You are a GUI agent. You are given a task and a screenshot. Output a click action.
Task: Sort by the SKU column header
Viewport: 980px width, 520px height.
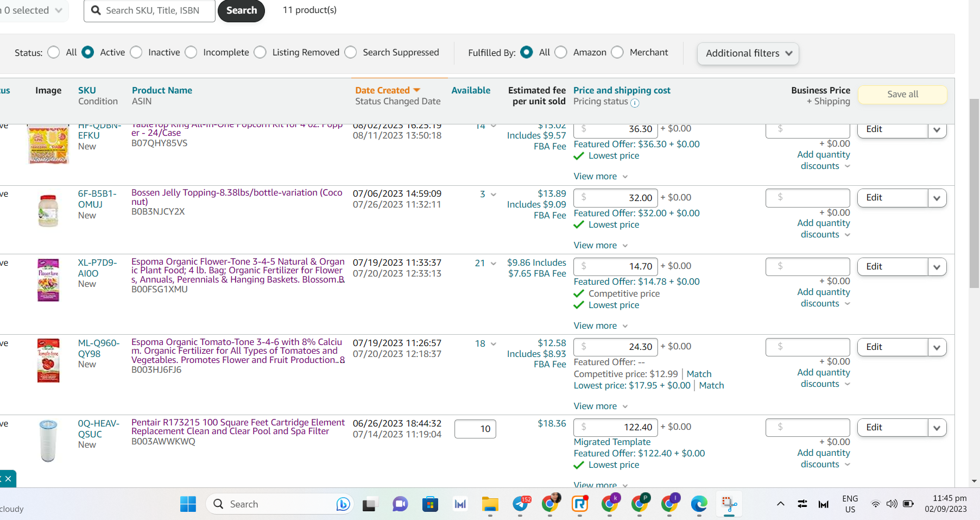coord(87,90)
